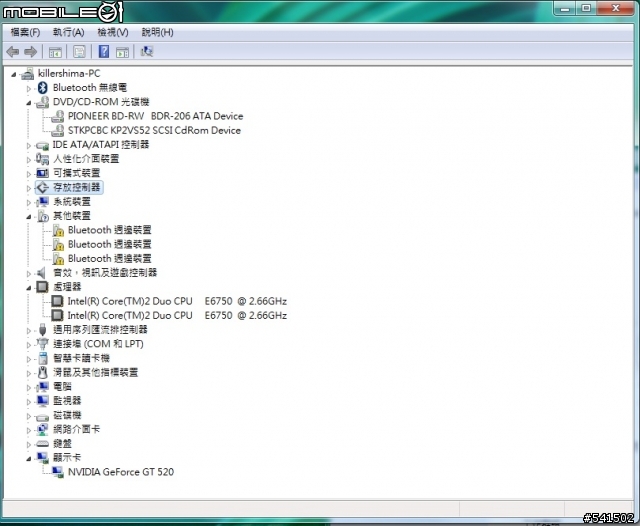
Task: Click the scan for hardware changes toolbar icon
Action: click(x=147, y=51)
